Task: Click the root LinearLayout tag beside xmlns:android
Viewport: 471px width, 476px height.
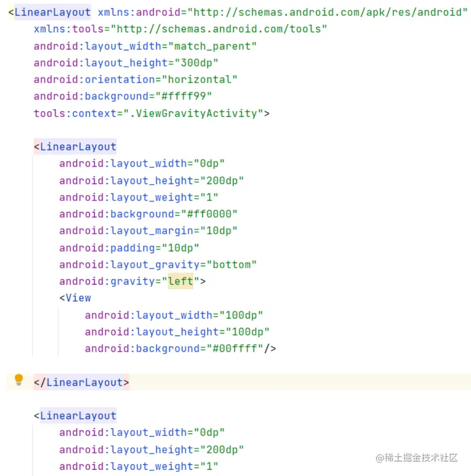Action: [52, 12]
